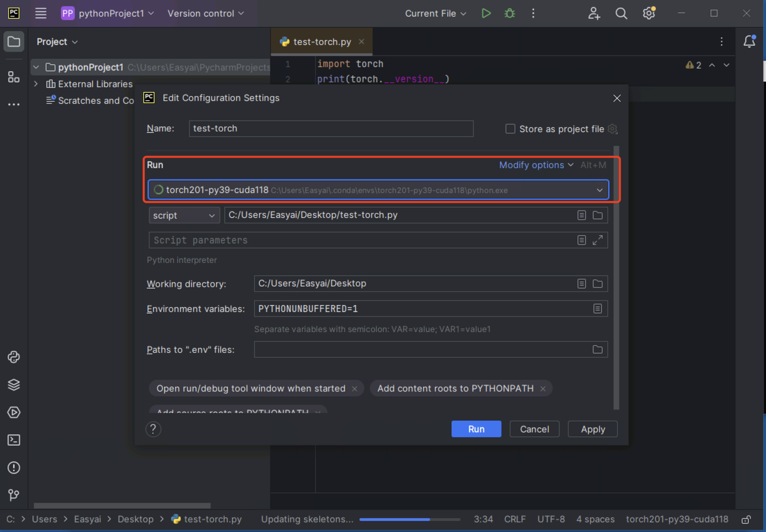Click the dialog vertical scrollbar
Screen dimensions: 766x532
[616, 277]
